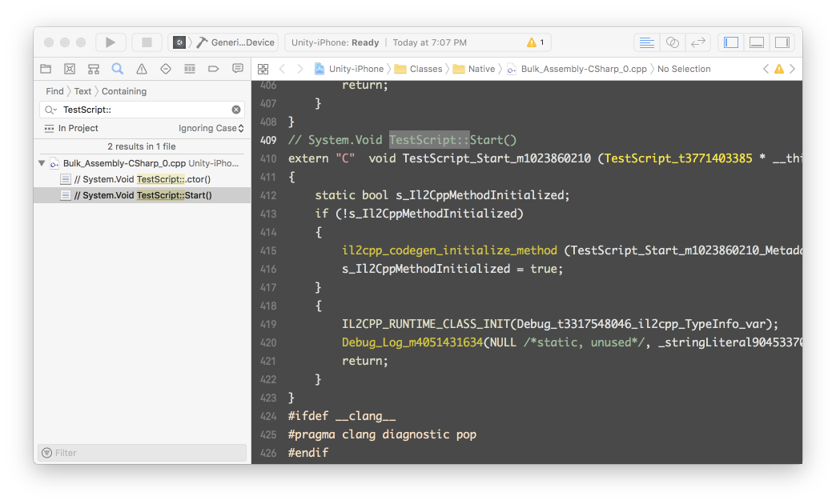Click line number 409 in the gutter
Image resolution: width=836 pixels, height=504 pixels.
pos(268,140)
